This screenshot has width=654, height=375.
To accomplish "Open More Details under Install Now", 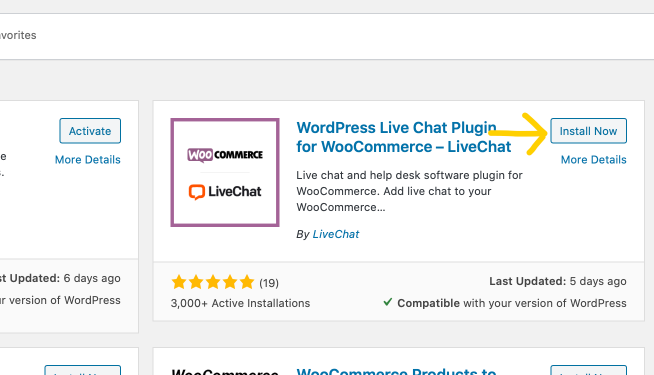I will point(594,160).
